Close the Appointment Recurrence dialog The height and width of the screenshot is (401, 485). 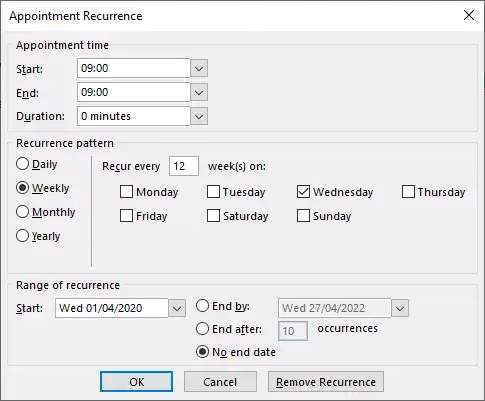[469, 15]
